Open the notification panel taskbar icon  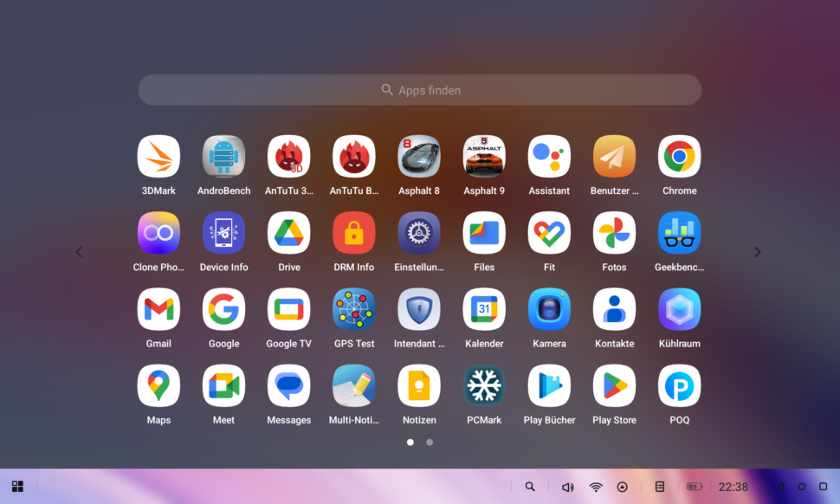pyautogui.click(x=660, y=487)
